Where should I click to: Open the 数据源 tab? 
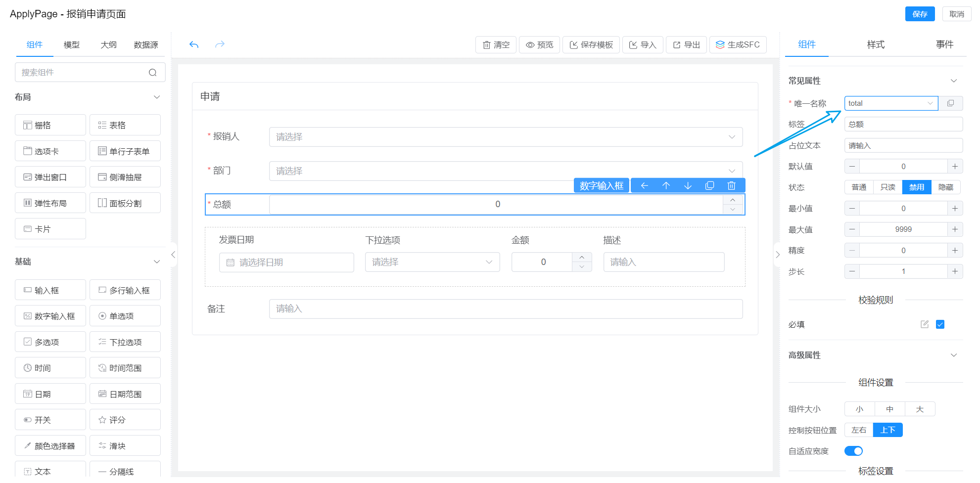(145, 44)
